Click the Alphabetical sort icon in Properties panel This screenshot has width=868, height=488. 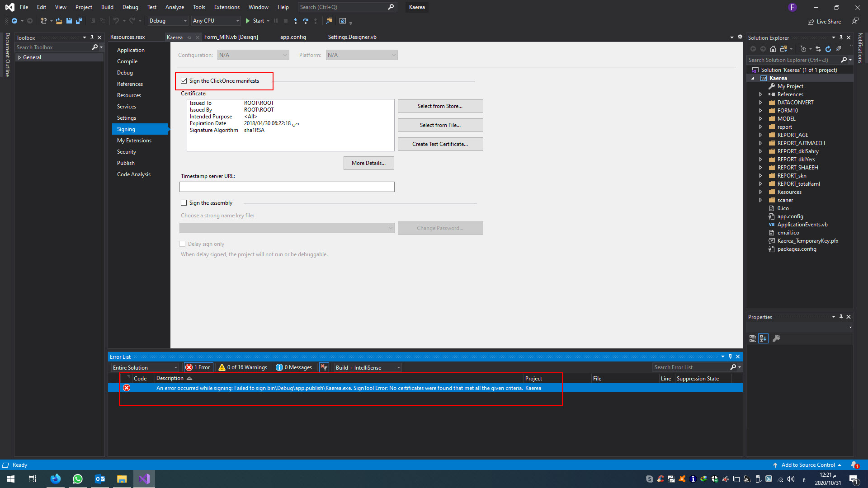(763, 338)
